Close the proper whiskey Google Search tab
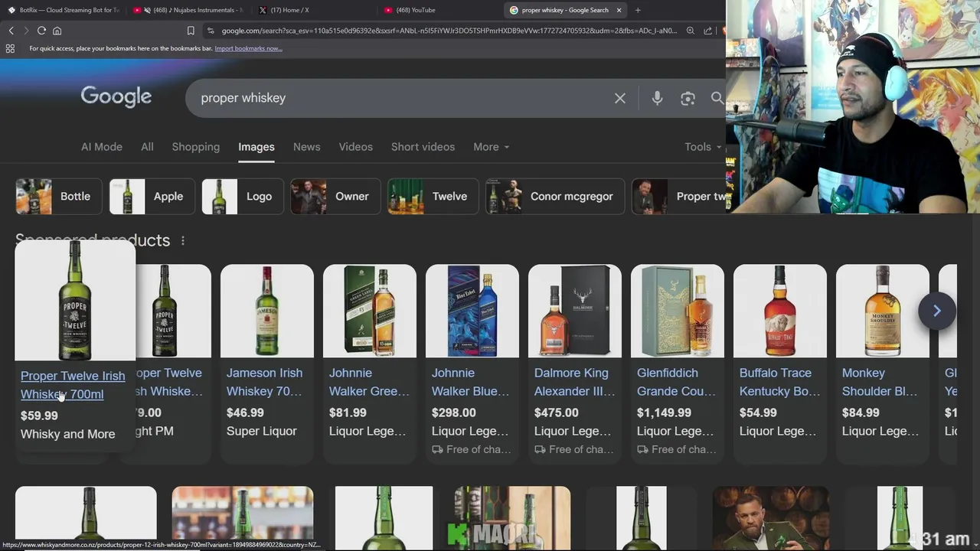Screen dimensions: 980x551 tap(619, 10)
